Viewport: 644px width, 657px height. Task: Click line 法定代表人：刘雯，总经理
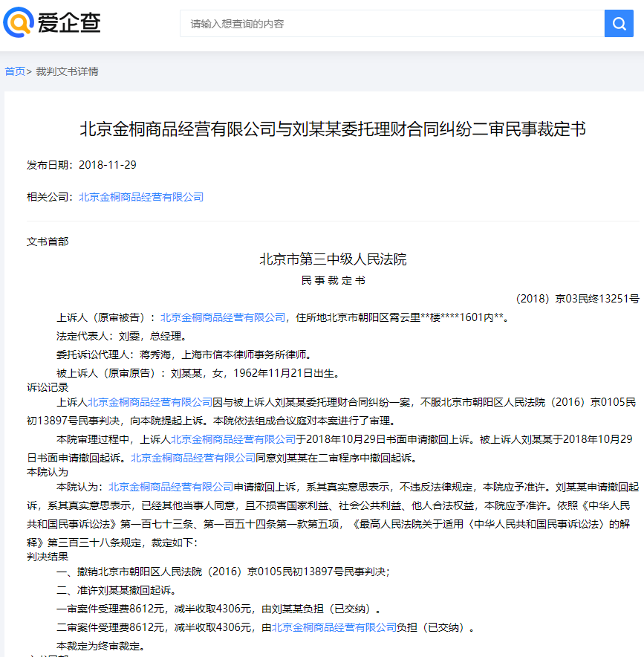pyautogui.click(x=121, y=336)
